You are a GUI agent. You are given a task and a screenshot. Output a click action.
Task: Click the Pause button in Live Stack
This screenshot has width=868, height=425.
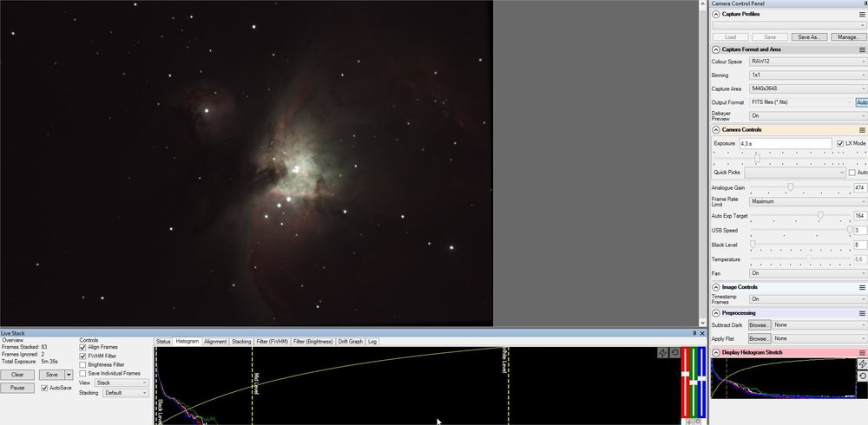point(17,388)
